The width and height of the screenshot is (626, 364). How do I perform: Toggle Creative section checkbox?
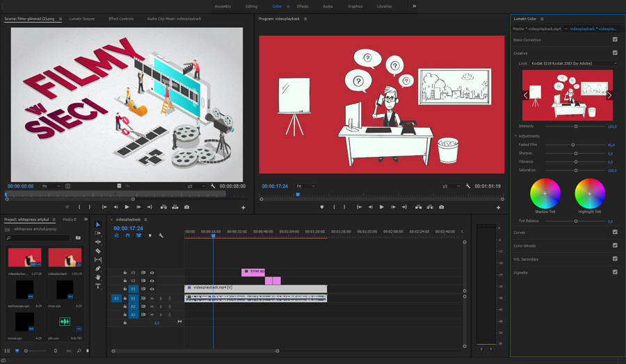pos(615,53)
